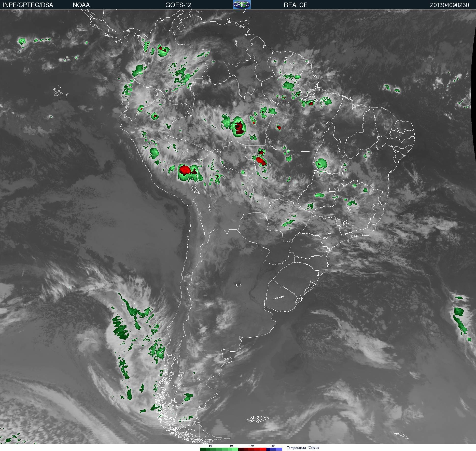Click the -60 label on temperature scale
Image resolution: width=476 pixels, height=451 pixels.
[x=231, y=446]
